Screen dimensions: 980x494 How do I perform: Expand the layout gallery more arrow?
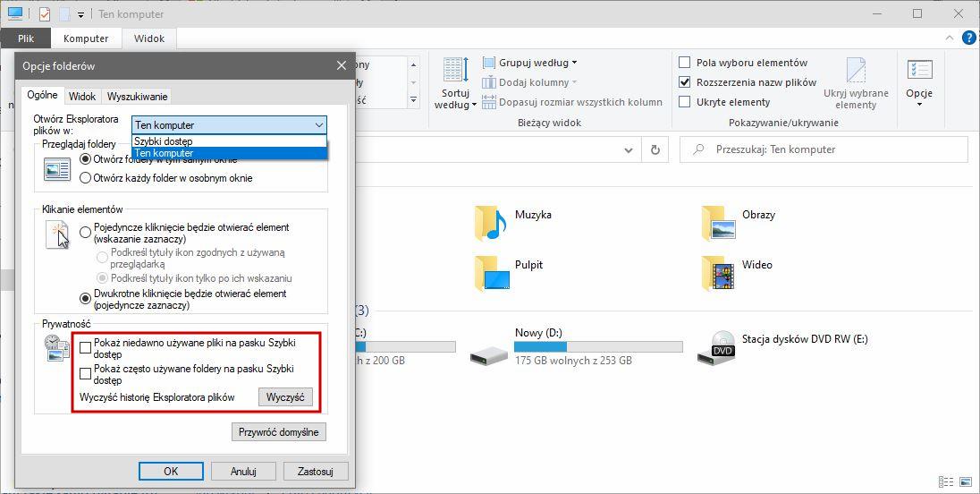413,99
